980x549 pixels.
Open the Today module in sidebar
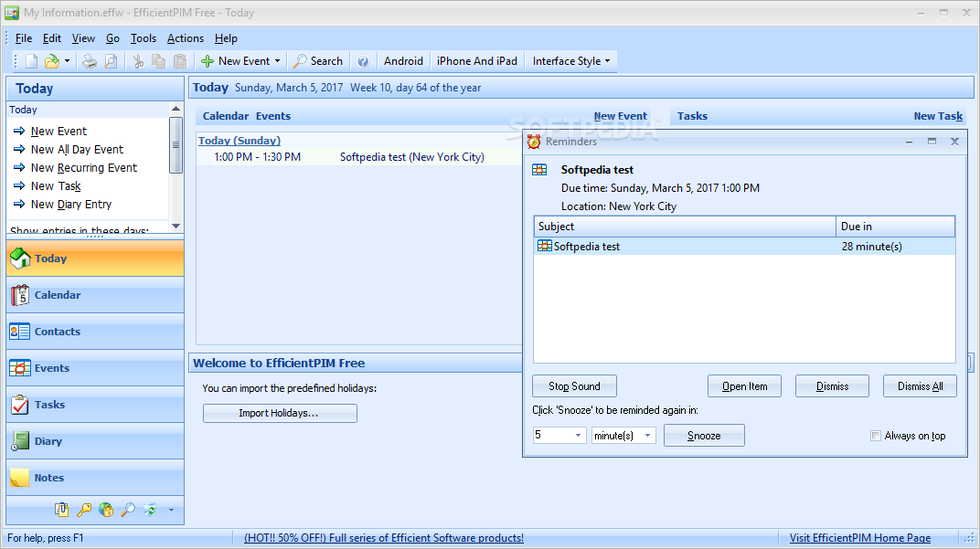coord(95,259)
